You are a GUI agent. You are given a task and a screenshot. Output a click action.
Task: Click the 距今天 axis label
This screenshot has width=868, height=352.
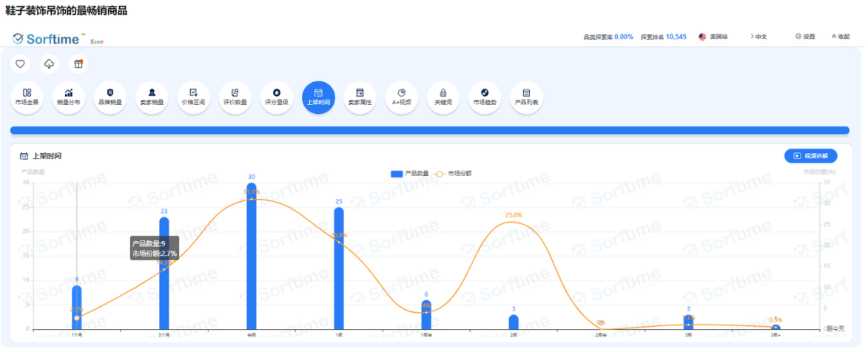(x=836, y=329)
